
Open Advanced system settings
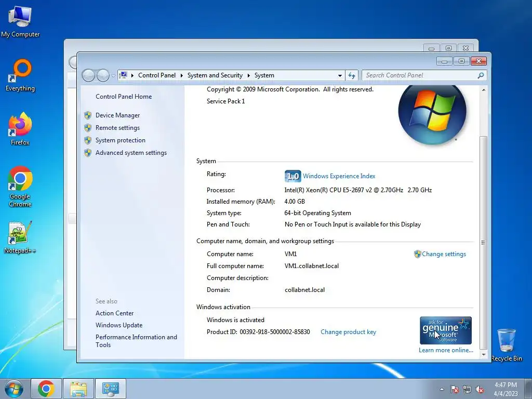[131, 153]
